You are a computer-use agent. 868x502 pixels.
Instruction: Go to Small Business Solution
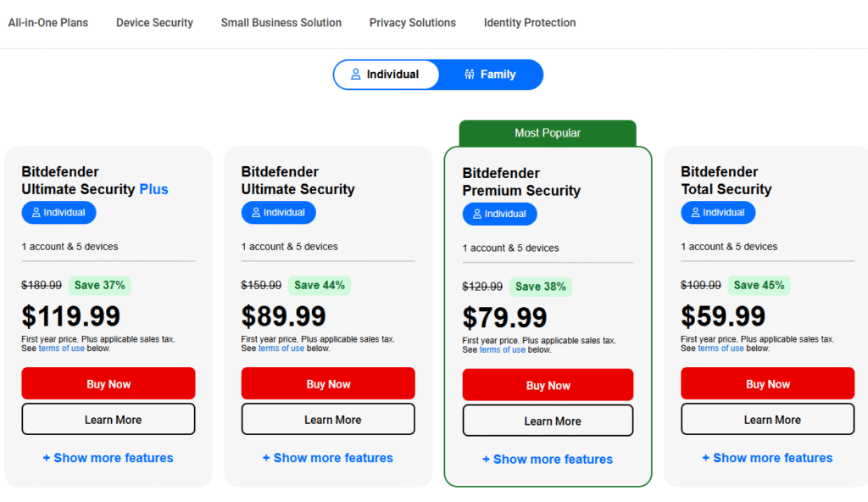(281, 23)
